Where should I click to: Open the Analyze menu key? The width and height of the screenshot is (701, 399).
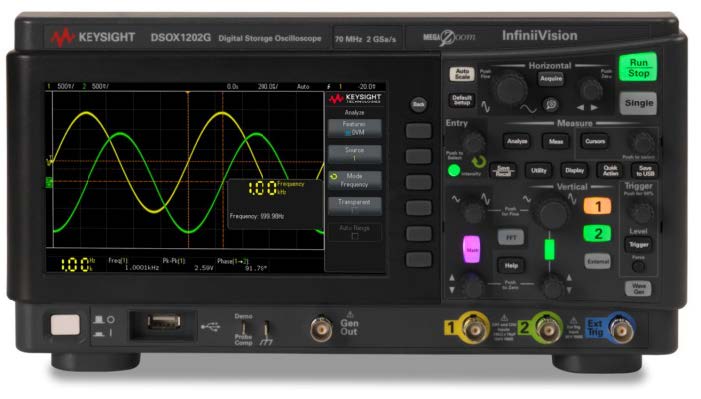coord(517,141)
